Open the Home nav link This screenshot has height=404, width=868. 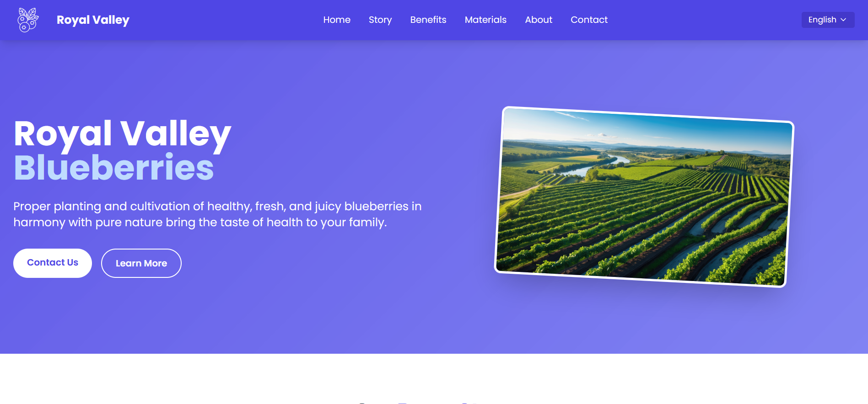[x=337, y=20]
